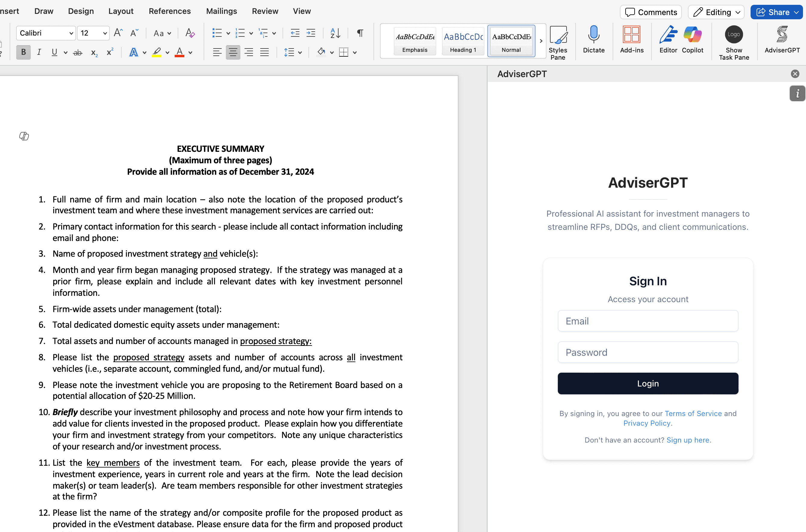Open Change Case Aa dropdown
Screen dimensions: 806x532
click(x=162, y=33)
